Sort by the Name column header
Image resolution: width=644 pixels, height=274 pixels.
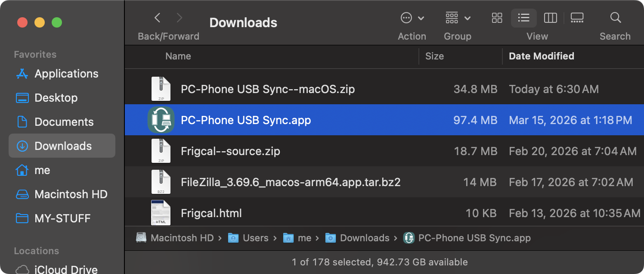178,56
